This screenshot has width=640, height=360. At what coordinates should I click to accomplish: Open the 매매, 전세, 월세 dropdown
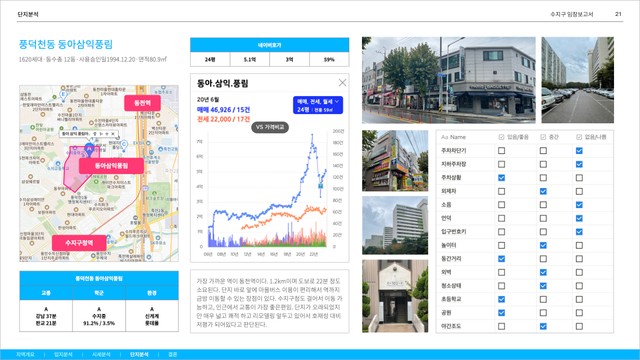click(318, 101)
